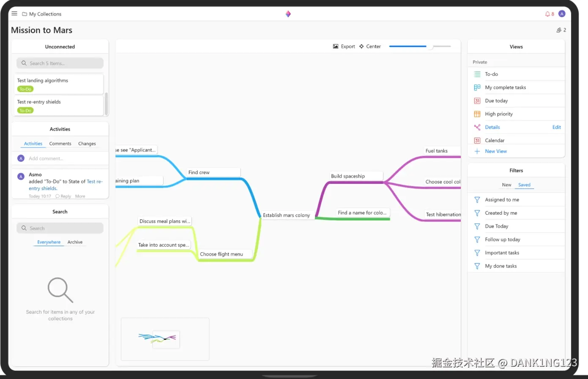Select the High priority table view icon
This screenshot has width=588, height=379.
477,114
